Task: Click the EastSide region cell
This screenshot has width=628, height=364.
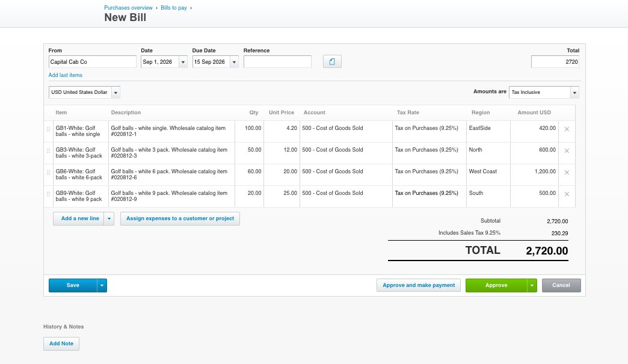Action: tap(488, 131)
